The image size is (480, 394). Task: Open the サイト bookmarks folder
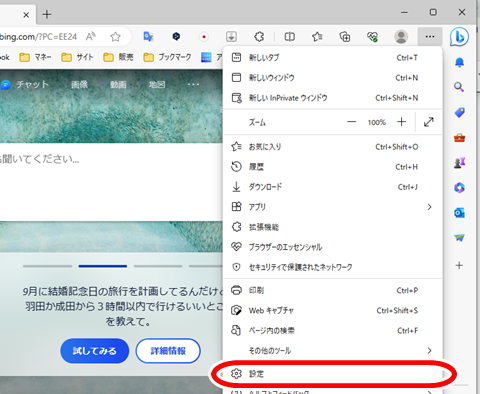click(x=77, y=57)
